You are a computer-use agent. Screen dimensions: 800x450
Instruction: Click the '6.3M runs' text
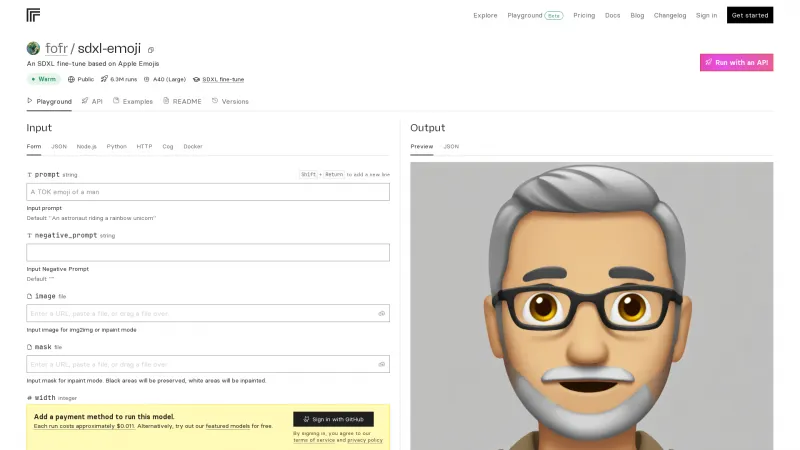pyautogui.click(x=123, y=80)
